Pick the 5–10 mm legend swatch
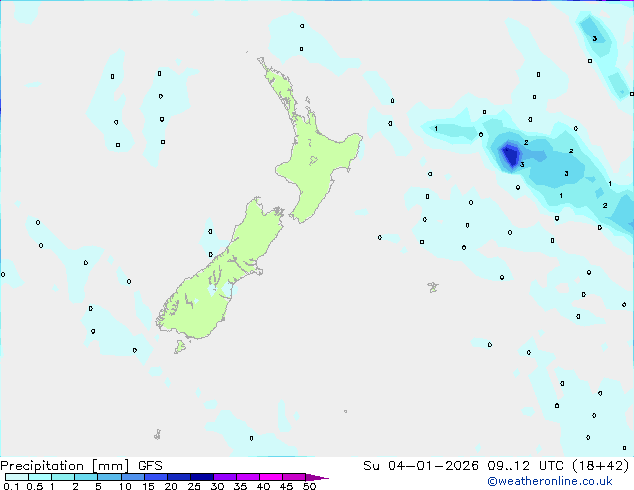 coord(110,477)
